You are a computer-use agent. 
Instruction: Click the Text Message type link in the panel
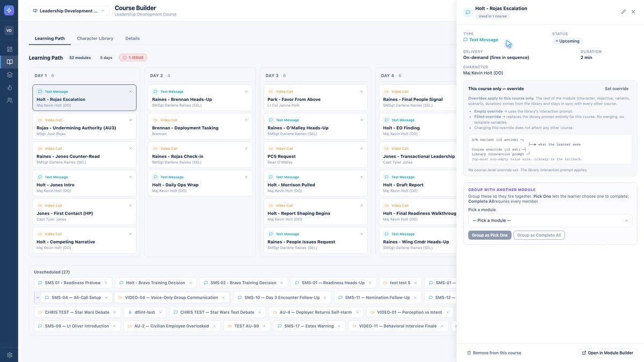coord(481,40)
